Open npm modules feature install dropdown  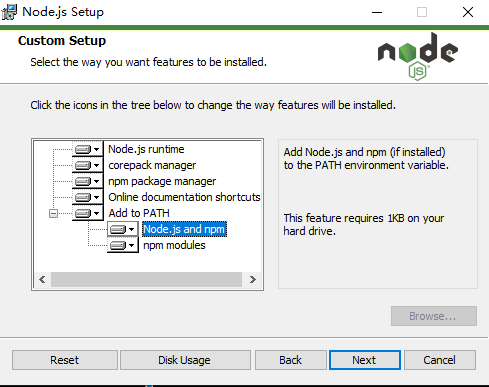pos(123,245)
